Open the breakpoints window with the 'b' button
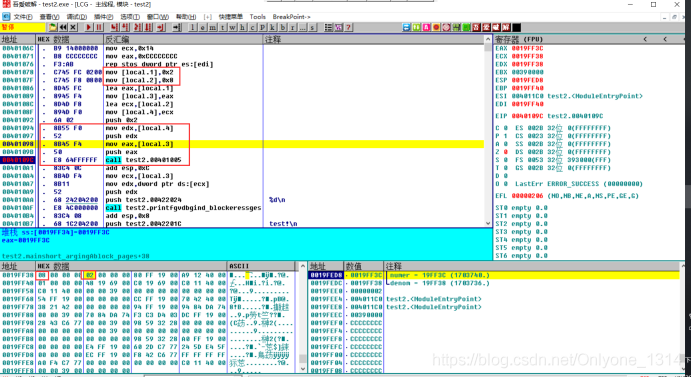The width and height of the screenshot is (691, 378). point(282,27)
